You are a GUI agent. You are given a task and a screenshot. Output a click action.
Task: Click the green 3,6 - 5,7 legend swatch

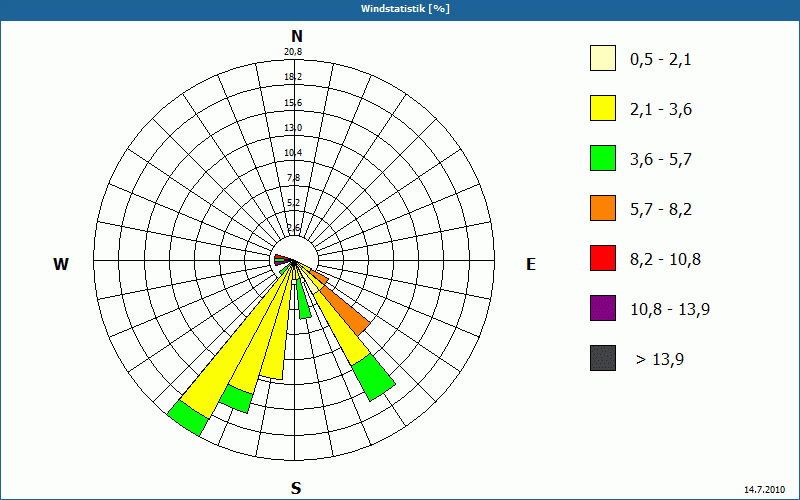click(x=603, y=158)
